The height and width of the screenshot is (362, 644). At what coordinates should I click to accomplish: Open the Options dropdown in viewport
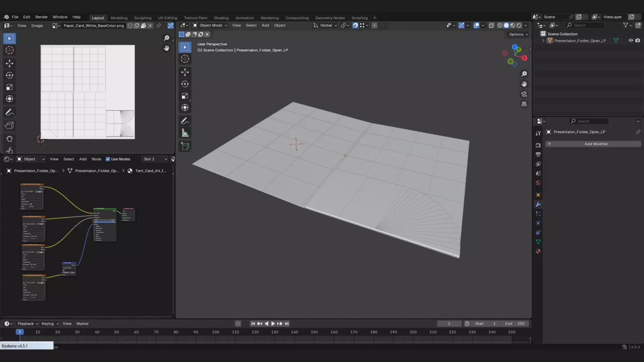[518, 35]
